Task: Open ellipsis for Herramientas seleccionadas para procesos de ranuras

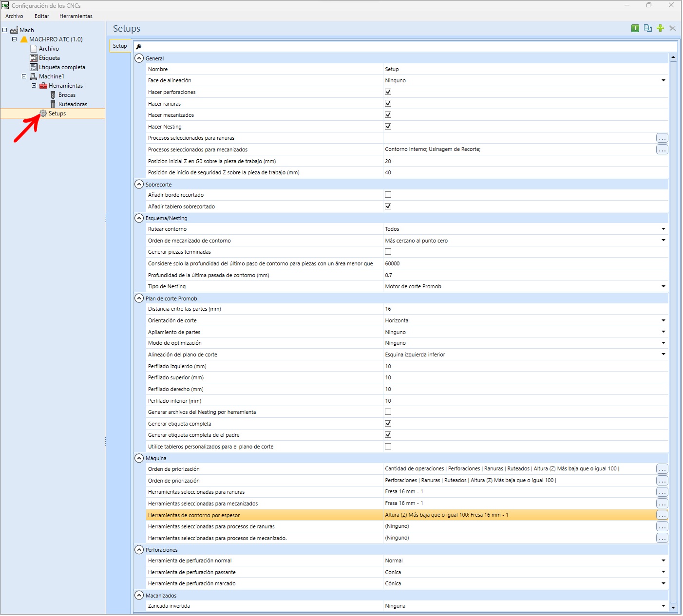Action: pyautogui.click(x=662, y=526)
